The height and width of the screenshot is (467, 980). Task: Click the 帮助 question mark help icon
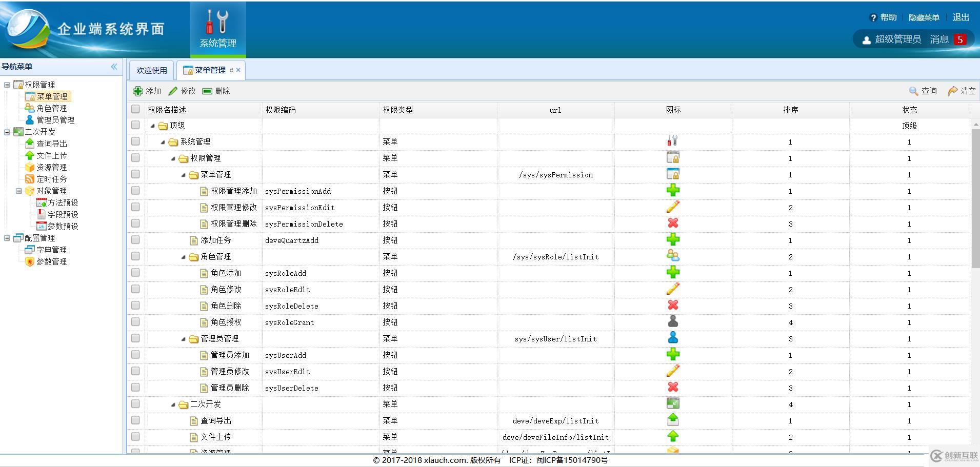pyautogui.click(x=874, y=17)
